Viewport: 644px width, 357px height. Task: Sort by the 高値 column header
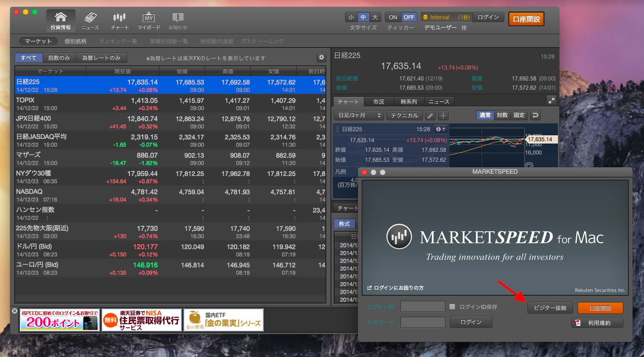coord(228,71)
